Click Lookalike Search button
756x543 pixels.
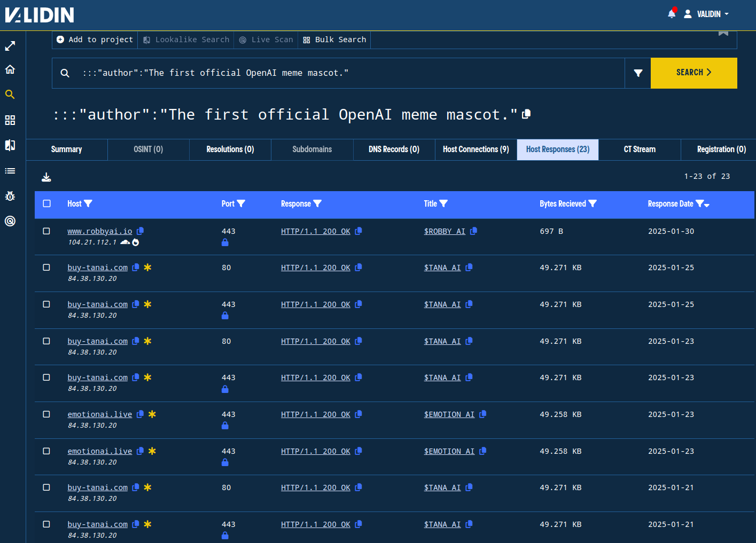tap(186, 40)
